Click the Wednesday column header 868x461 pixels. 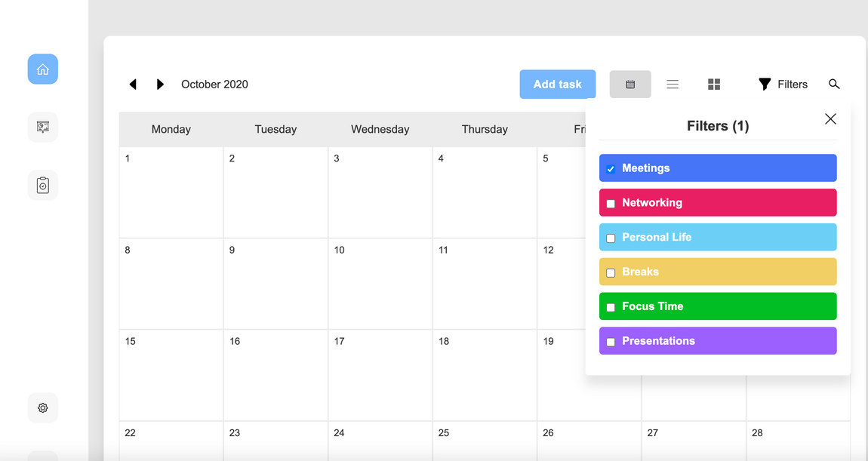pyautogui.click(x=380, y=130)
